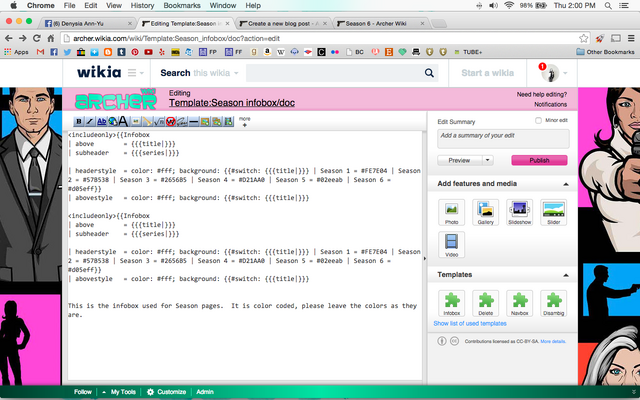Switch to the Season 6 - Archer Wiki tab
This screenshot has height=400, width=640.
(x=381, y=23)
